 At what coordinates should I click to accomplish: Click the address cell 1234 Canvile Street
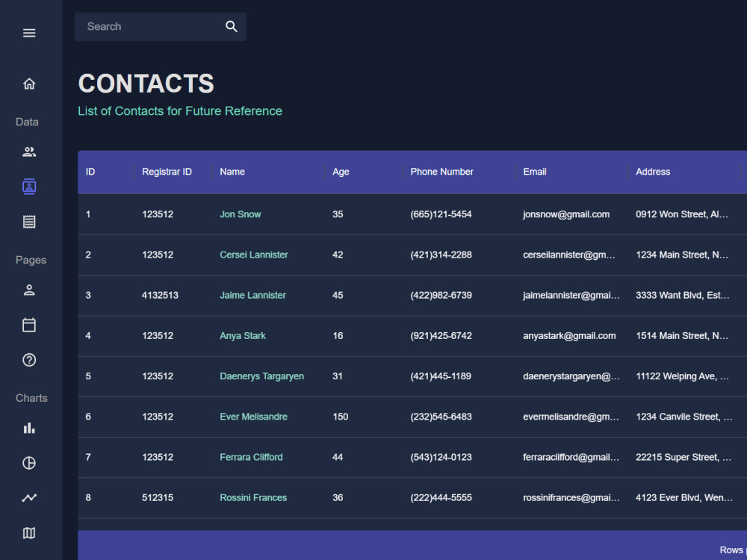coord(684,417)
